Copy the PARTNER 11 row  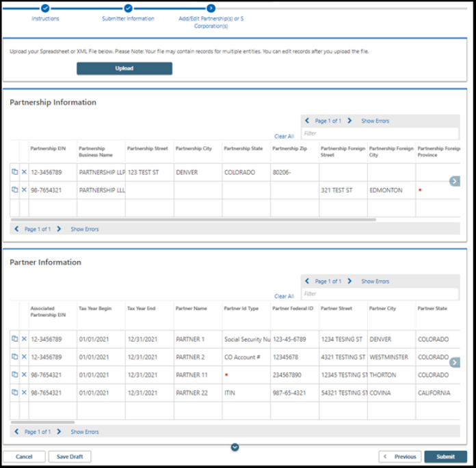14,374
